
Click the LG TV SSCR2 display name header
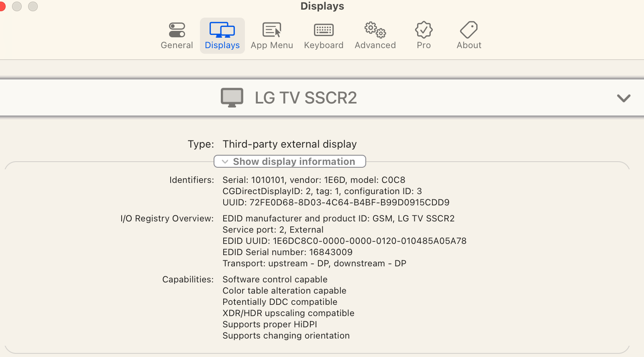pos(306,98)
